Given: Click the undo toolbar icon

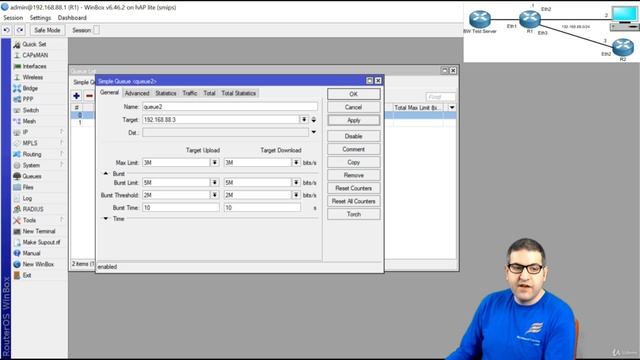Looking at the screenshot, I should [7, 30].
